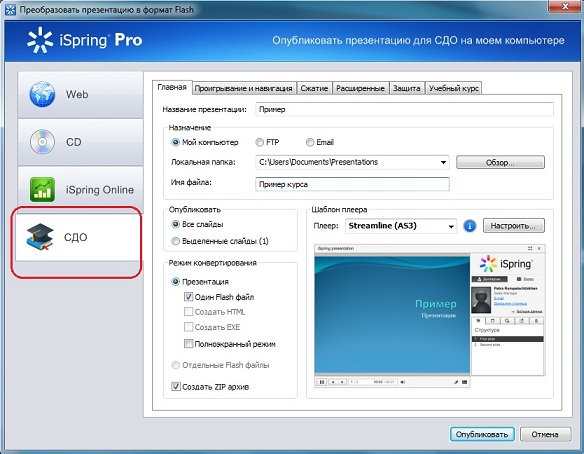The image size is (584, 454).
Task: Choose Выделенные слайды (1) radio option
Action: tap(175, 241)
